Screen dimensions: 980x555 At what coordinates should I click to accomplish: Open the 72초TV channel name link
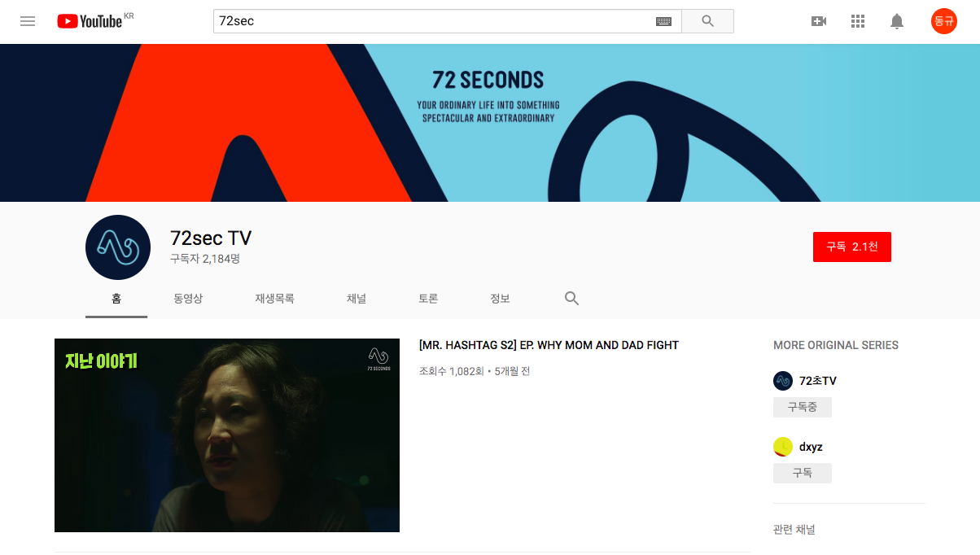point(818,381)
